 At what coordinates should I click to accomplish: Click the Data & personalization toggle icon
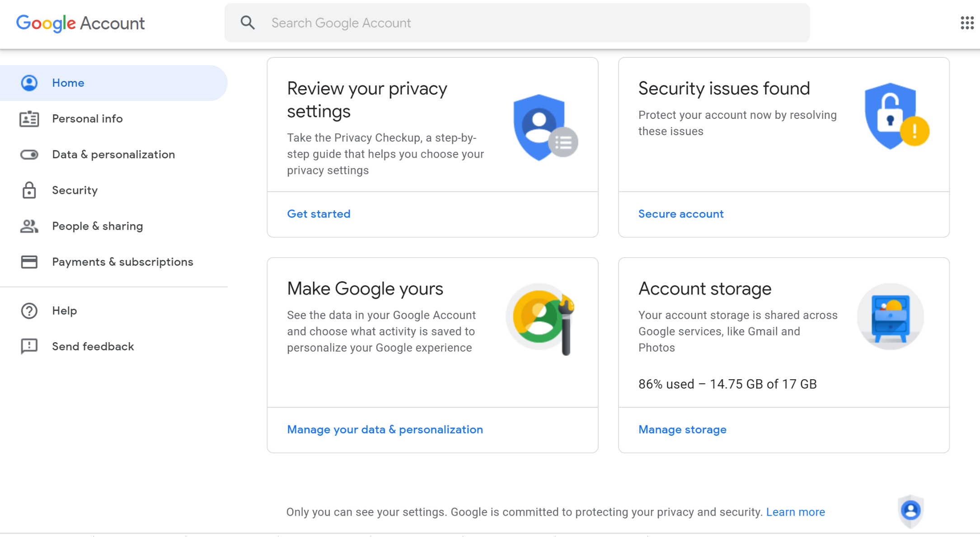pyautogui.click(x=29, y=155)
